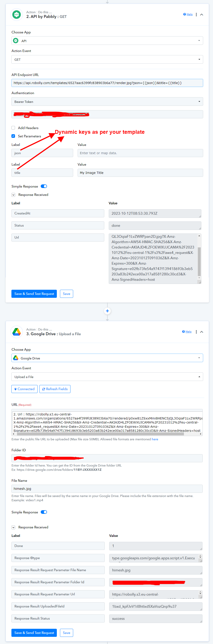Open three-dot menu of API step
This screenshot has width=213, height=644.
point(196,15)
